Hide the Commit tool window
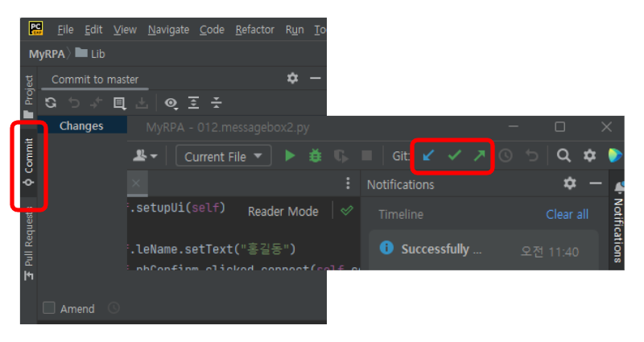This screenshot has width=644, height=342. (315, 78)
